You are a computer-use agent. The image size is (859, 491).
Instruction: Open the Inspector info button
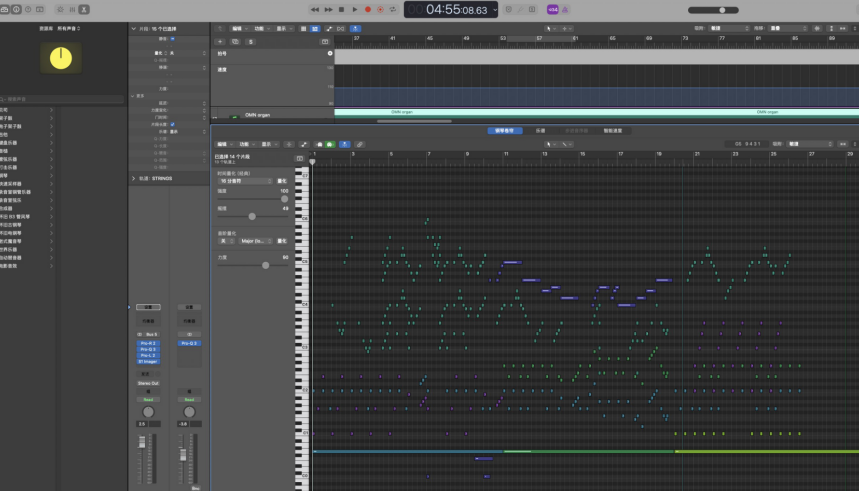(17, 9)
